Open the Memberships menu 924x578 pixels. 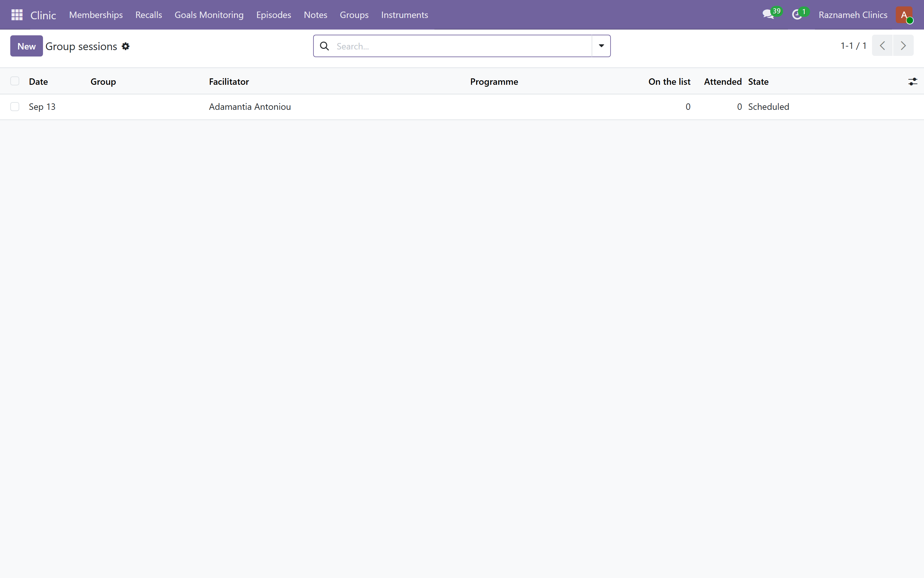[96, 15]
